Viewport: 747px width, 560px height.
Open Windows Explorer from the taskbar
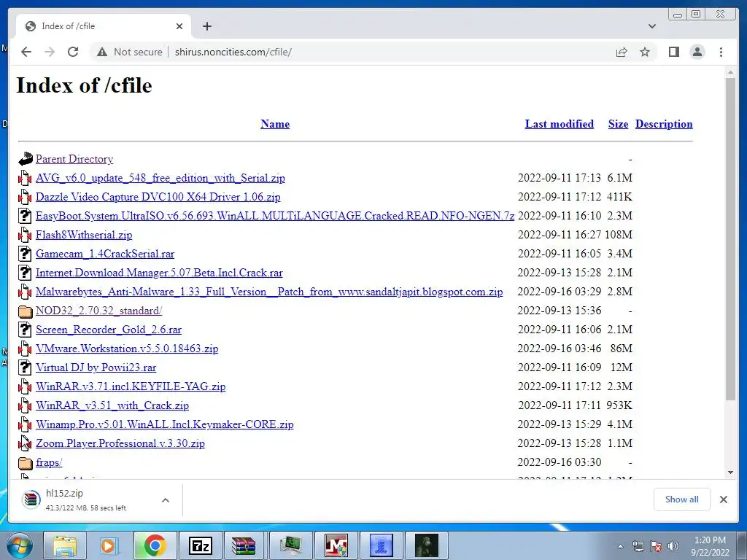65,545
